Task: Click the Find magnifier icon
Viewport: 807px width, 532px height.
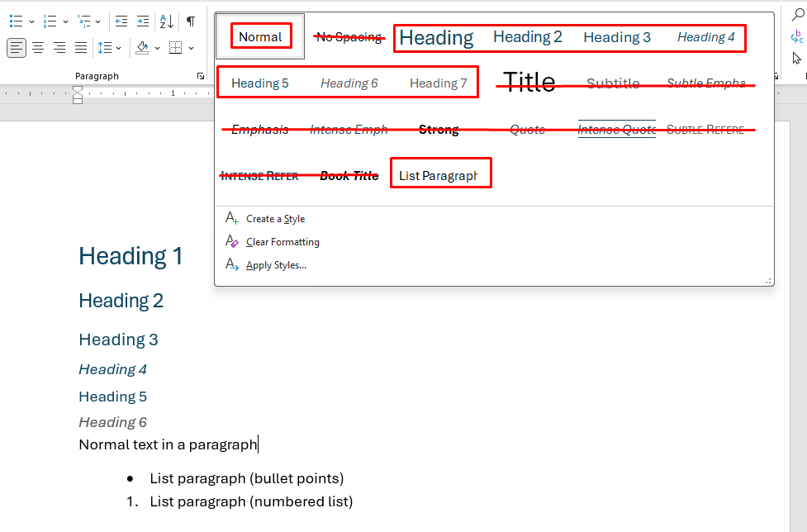Action: click(x=797, y=14)
